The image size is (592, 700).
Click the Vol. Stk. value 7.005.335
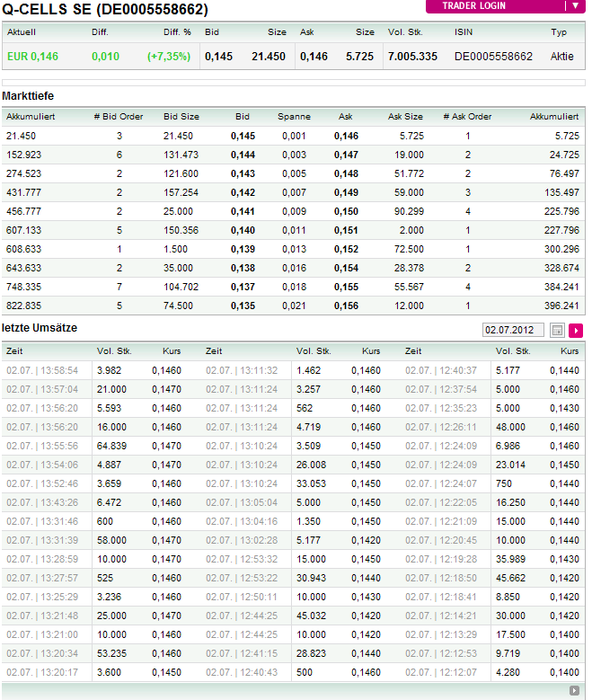click(412, 56)
